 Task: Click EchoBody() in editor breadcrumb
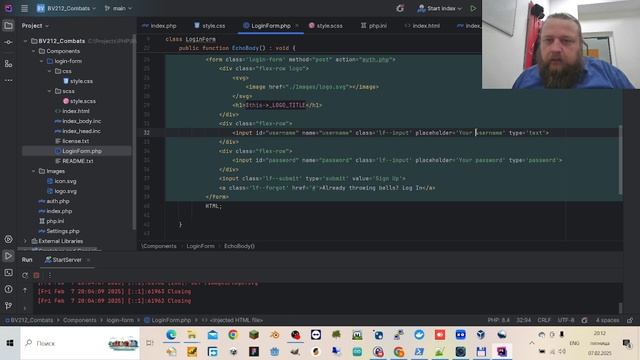coord(239,246)
